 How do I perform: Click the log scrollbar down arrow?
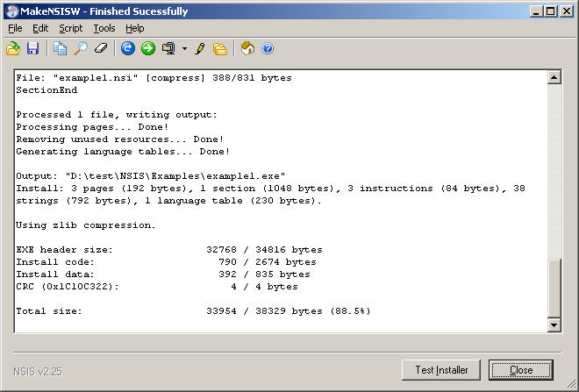coord(554,325)
